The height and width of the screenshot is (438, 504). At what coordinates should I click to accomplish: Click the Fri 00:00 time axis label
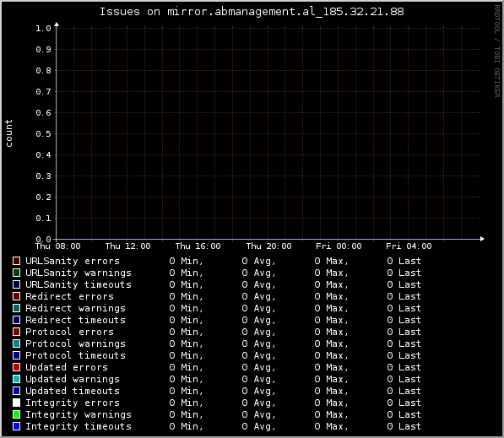339,246
